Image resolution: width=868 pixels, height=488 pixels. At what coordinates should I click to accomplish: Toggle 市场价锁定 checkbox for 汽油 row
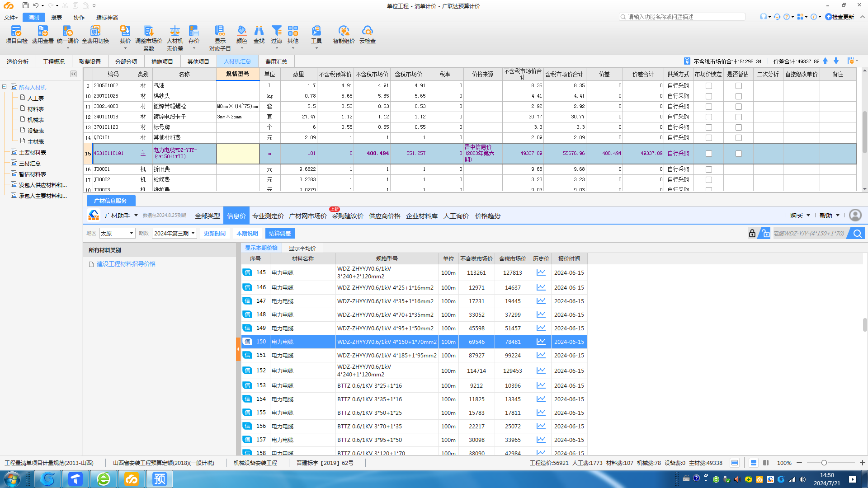[x=708, y=86]
